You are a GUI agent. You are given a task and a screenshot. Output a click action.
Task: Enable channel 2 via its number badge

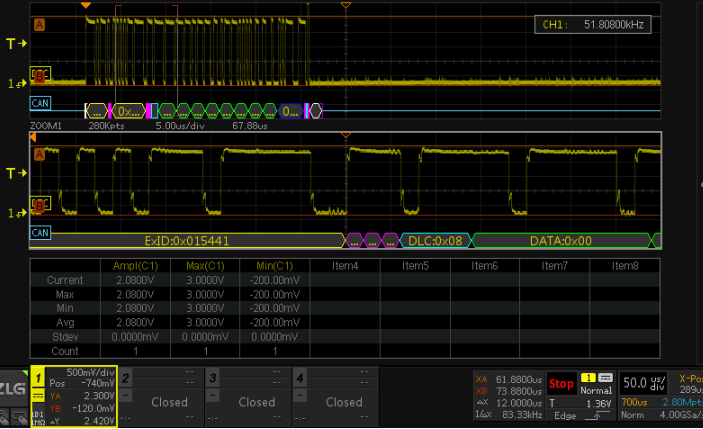click(x=126, y=378)
